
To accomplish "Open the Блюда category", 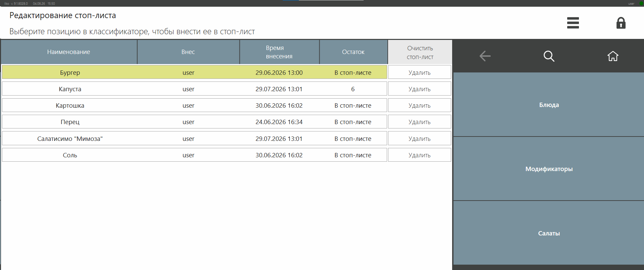I will coord(549,105).
